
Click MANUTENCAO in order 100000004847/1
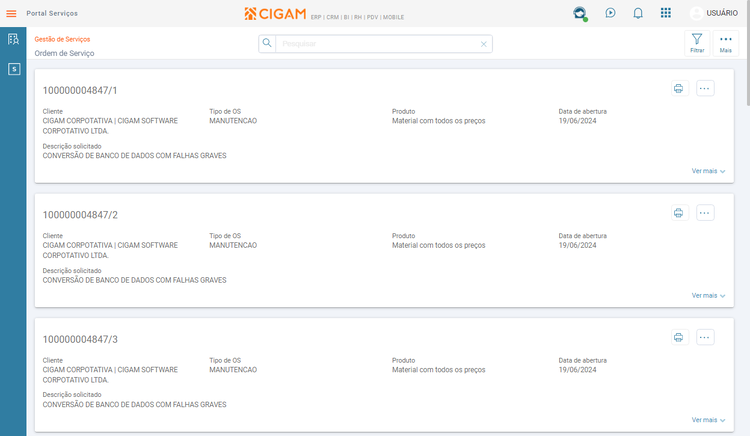[x=233, y=121]
